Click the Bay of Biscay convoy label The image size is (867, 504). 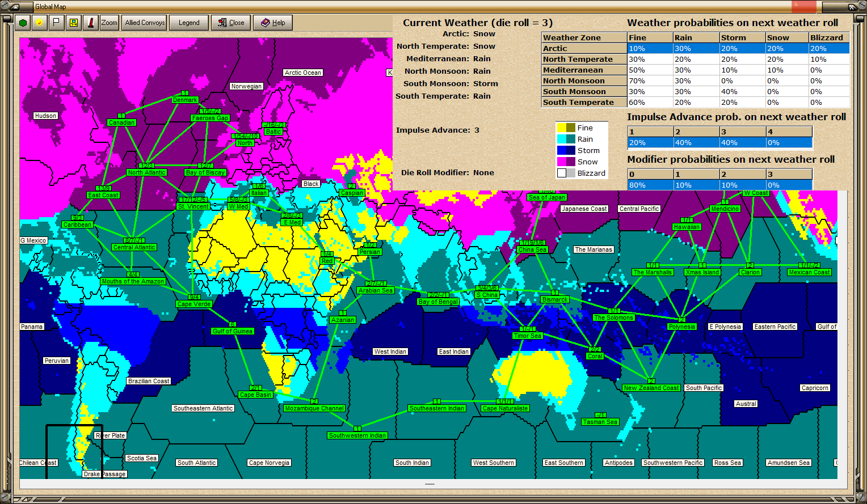coord(205,172)
